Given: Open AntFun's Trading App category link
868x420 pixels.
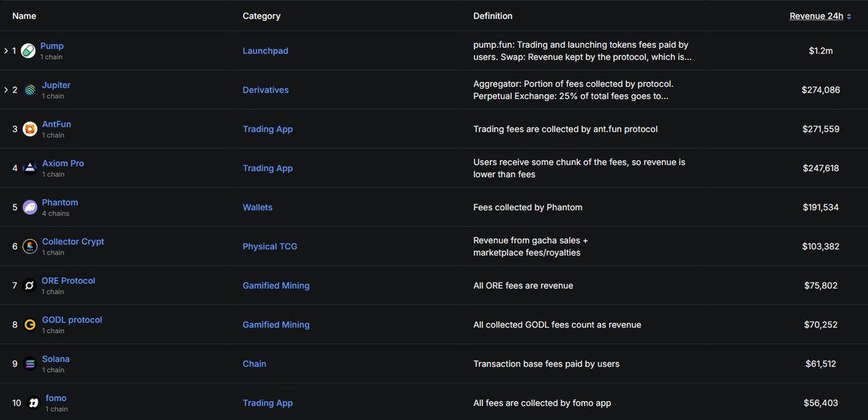Looking at the screenshot, I should [268, 129].
